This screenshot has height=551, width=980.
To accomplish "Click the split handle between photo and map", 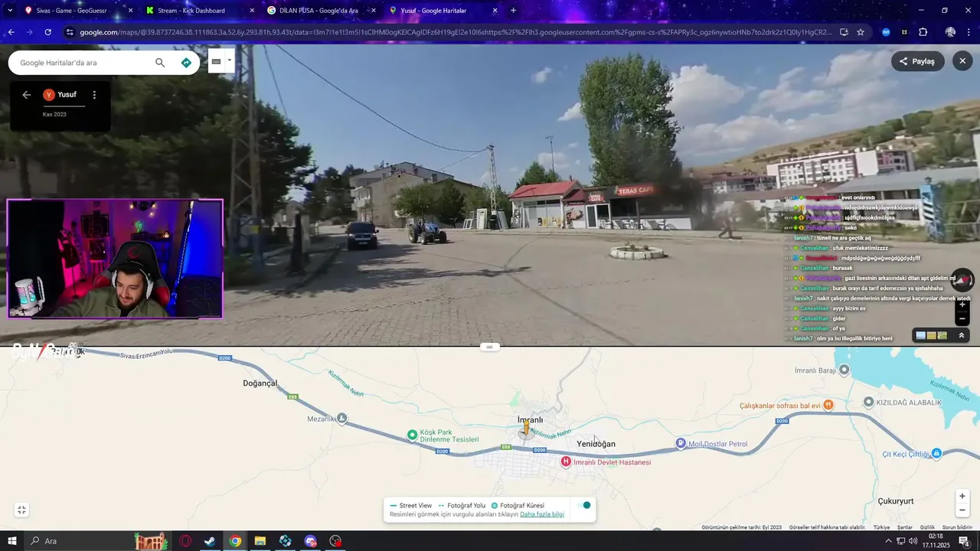I will (490, 347).
